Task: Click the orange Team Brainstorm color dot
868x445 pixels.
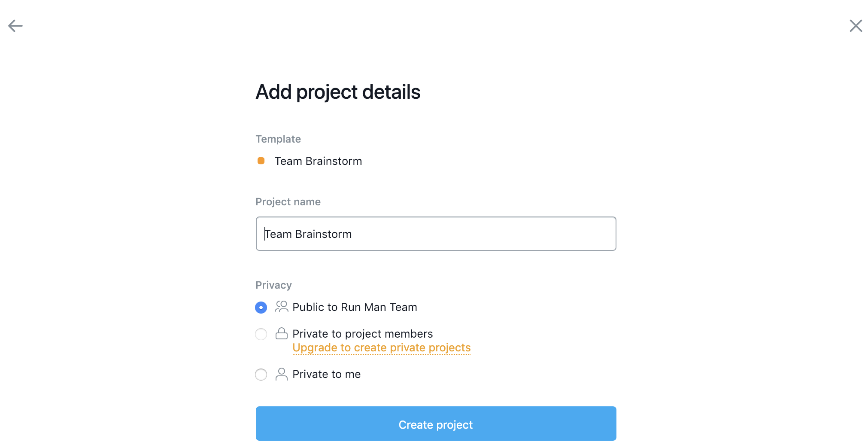Action: tap(261, 161)
